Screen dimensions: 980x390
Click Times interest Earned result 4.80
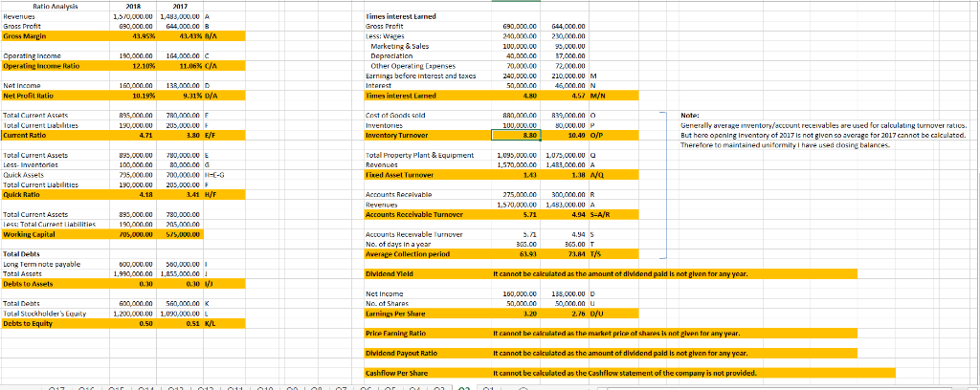(516, 97)
